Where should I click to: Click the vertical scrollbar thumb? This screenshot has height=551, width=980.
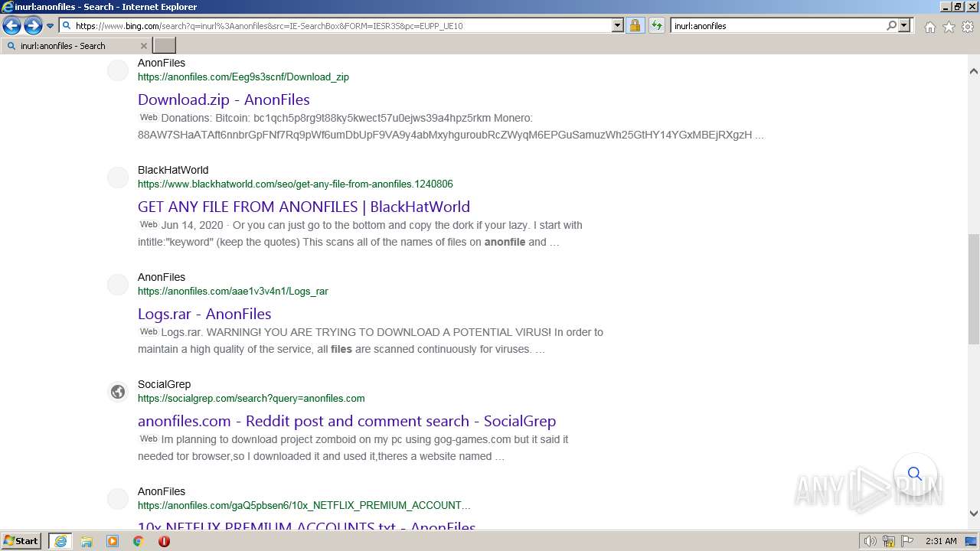pyautogui.click(x=974, y=290)
